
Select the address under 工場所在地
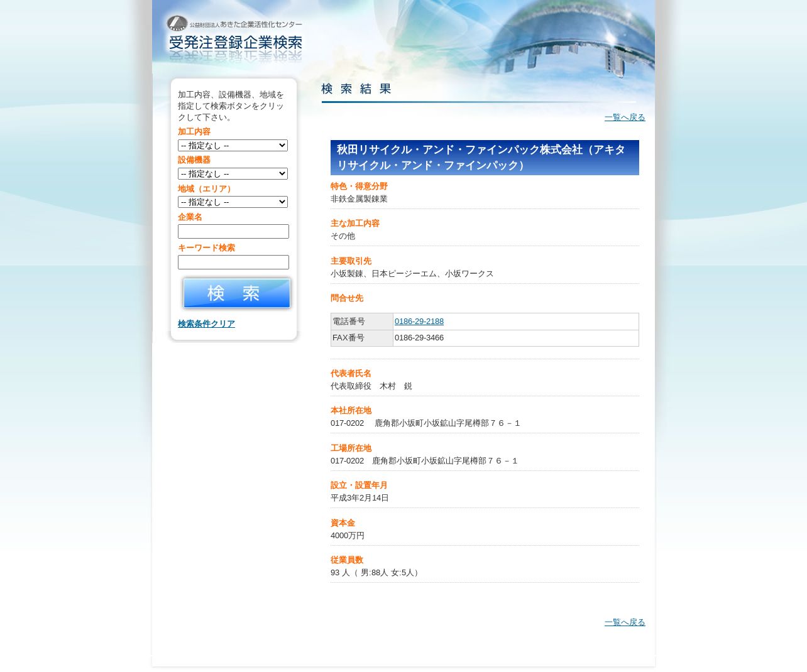(424, 461)
